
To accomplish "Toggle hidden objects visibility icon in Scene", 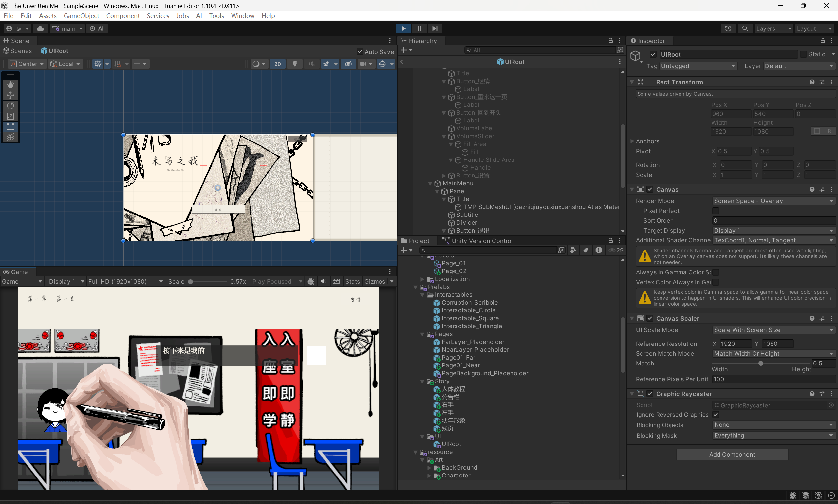I will (x=348, y=64).
